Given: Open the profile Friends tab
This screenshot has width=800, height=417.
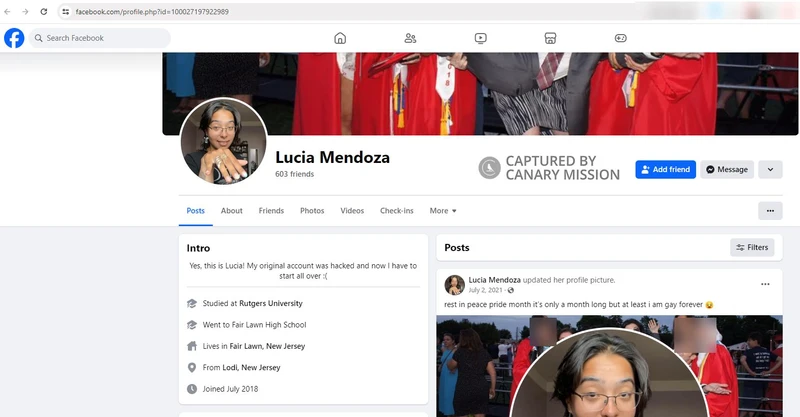Looking at the screenshot, I should coord(271,211).
